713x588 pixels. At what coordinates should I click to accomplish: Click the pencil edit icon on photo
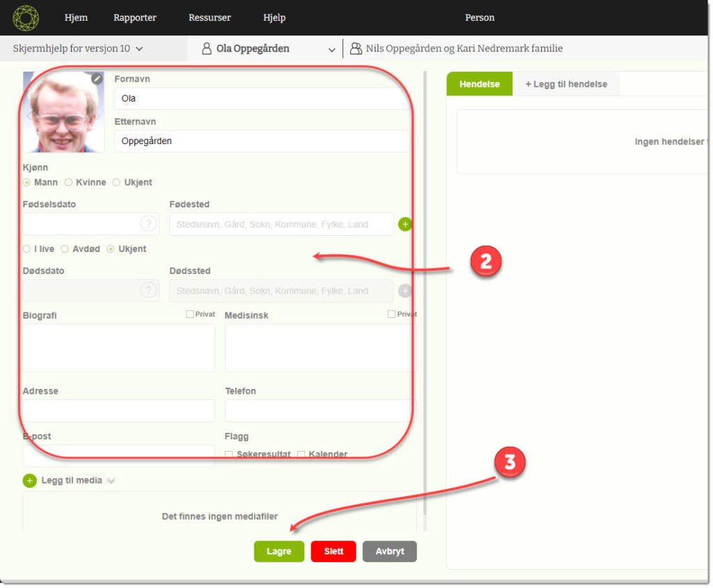point(97,79)
